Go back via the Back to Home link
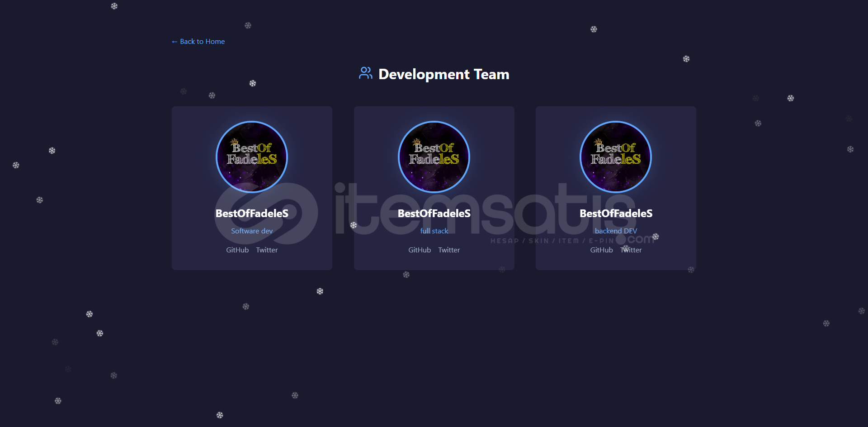The image size is (868, 427). click(x=198, y=42)
